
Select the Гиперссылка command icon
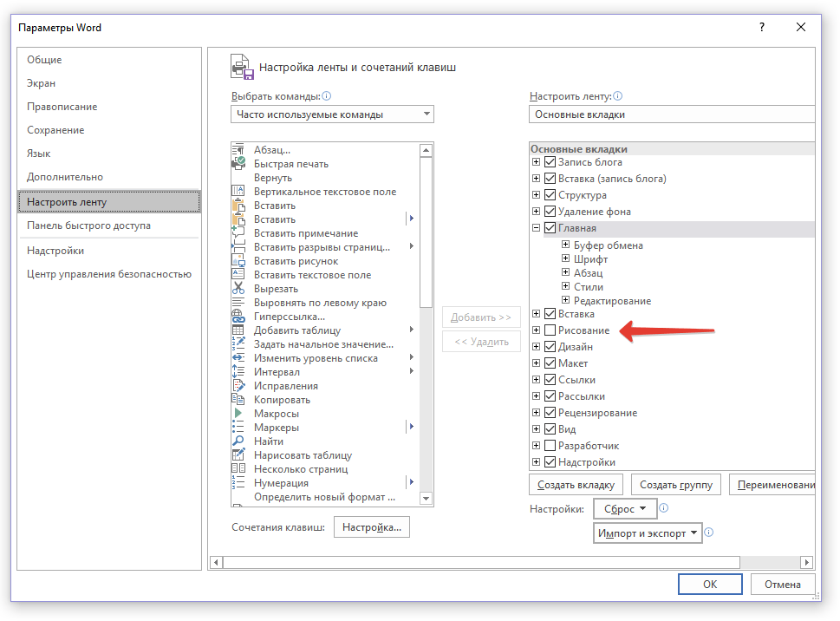pos(238,317)
